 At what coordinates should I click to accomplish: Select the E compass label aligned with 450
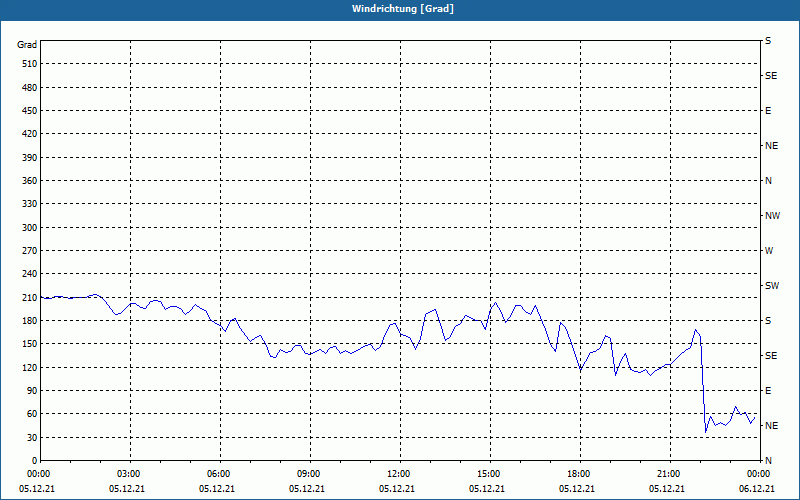[x=768, y=111]
